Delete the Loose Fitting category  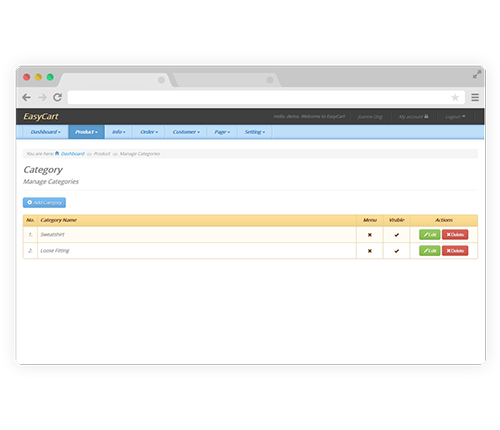point(455,251)
